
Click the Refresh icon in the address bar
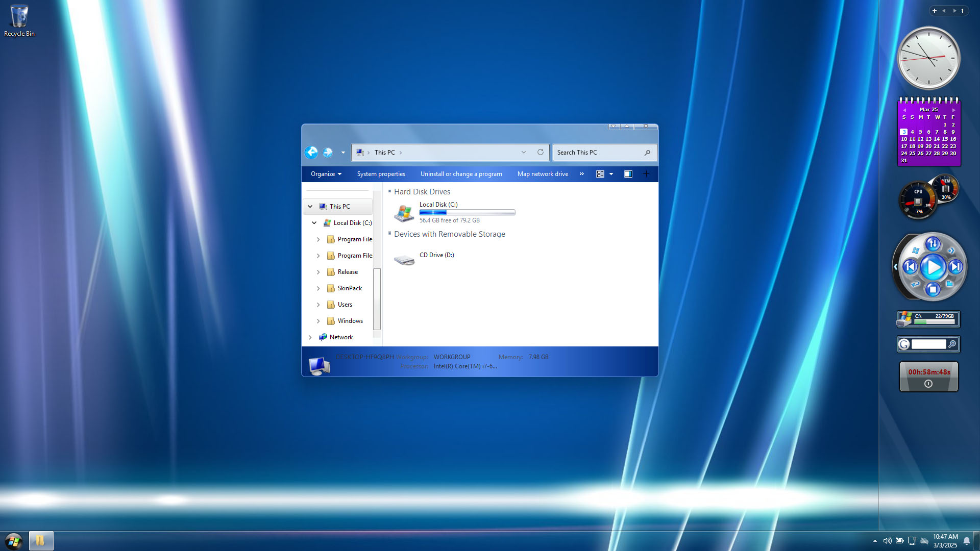pyautogui.click(x=541, y=153)
